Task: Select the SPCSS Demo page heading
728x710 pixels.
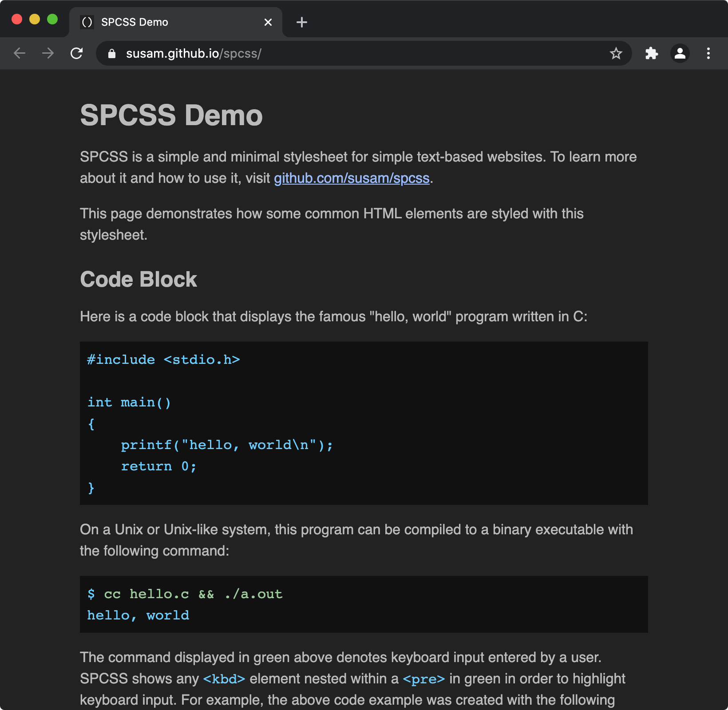Action: [x=171, y=115]
